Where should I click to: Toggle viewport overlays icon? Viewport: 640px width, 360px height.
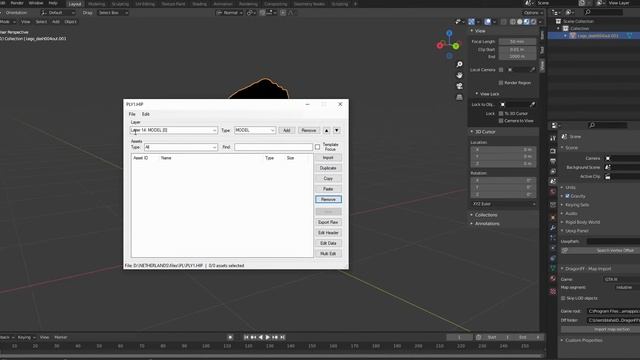point(487,22)
